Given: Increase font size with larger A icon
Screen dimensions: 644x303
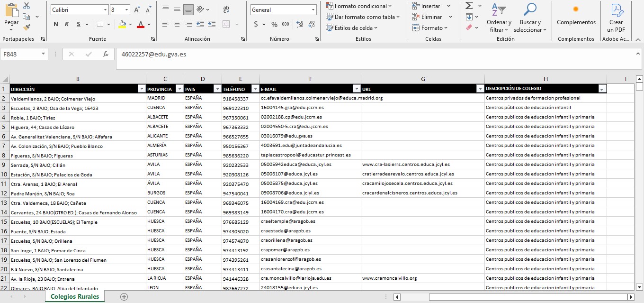Looking at the screenshot, I should 137,10.
